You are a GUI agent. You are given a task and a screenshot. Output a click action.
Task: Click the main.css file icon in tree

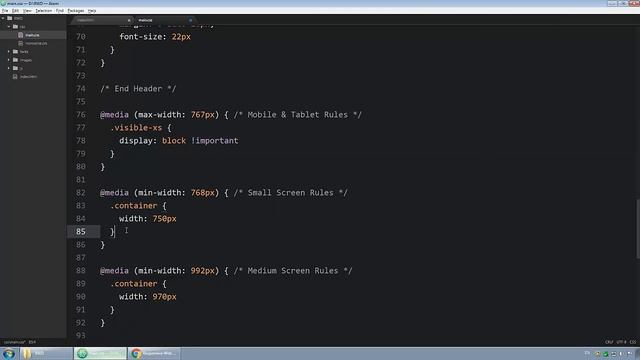coord(20,35)
